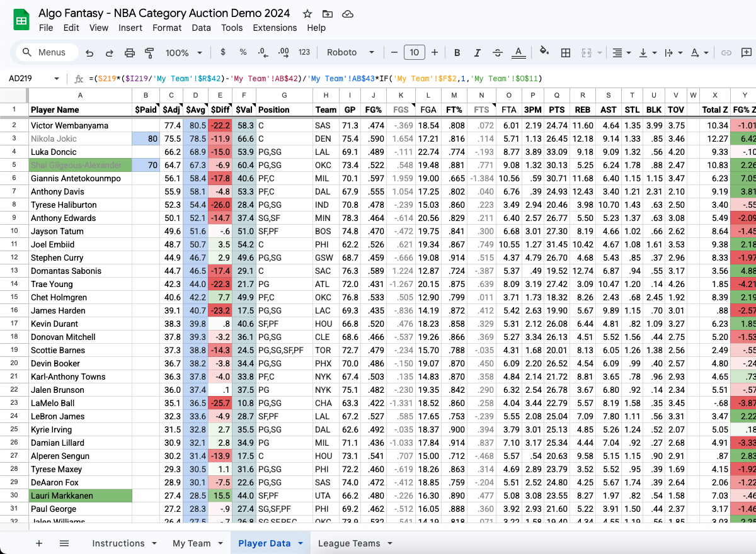The height and width of the screenshot is (554, 756).
Task: Redo the last action
Action: point(110,53)
